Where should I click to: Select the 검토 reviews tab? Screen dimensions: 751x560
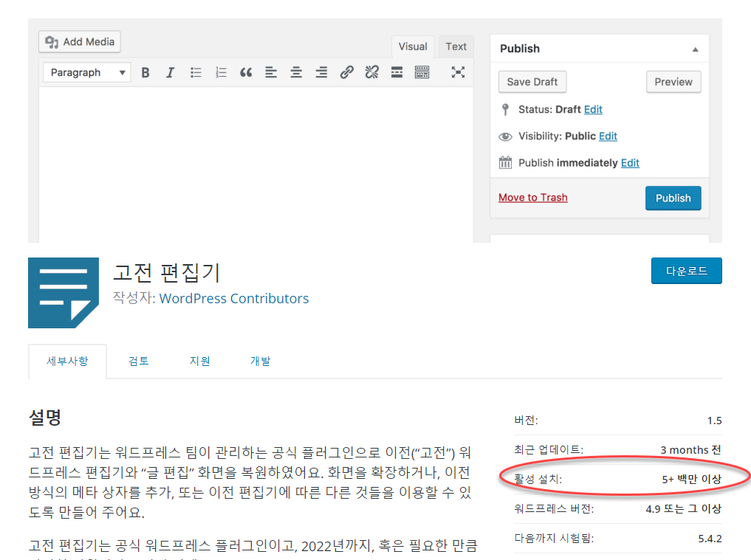(139, 362)
